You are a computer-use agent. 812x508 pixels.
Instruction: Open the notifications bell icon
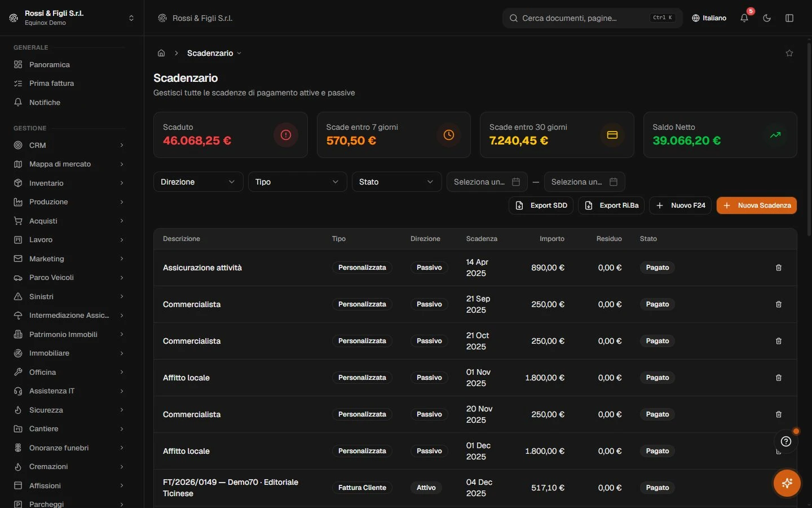(744, 18)
